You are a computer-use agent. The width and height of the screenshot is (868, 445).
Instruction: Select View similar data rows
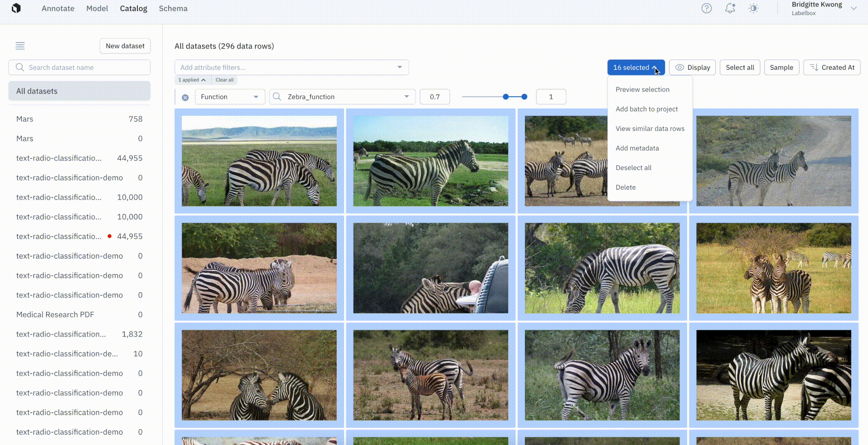(650, 128)
